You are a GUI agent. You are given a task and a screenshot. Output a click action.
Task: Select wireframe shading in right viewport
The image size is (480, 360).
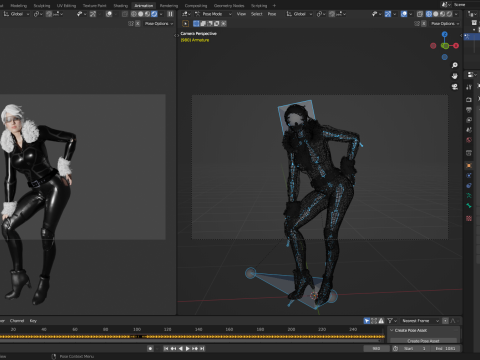pyautogui.click(x=429, y=14)
